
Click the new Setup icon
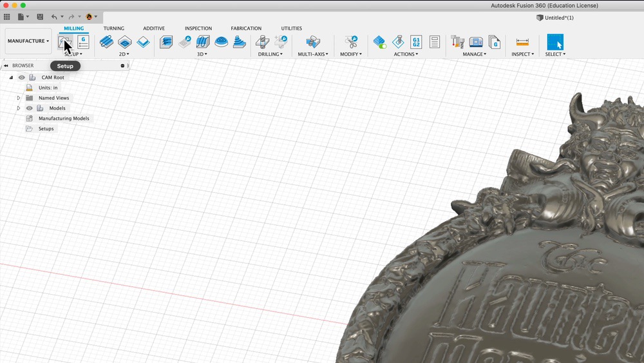65,42
